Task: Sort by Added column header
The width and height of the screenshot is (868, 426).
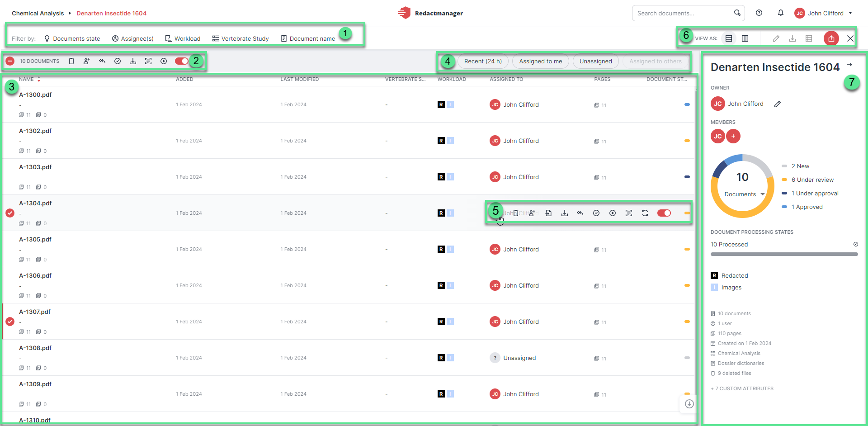Action: click(x=184, y=79)
